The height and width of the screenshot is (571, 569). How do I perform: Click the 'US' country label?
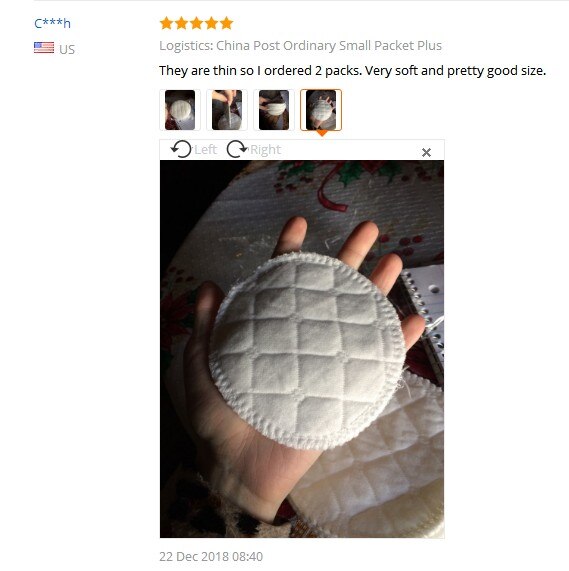click(x=67, y=50)
